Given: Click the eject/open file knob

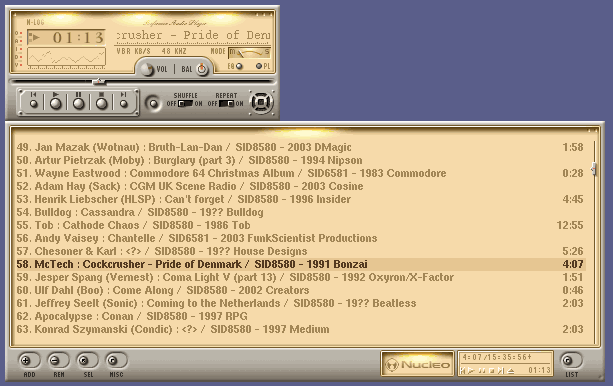Looking at the screenshot, I should [153, 103].
